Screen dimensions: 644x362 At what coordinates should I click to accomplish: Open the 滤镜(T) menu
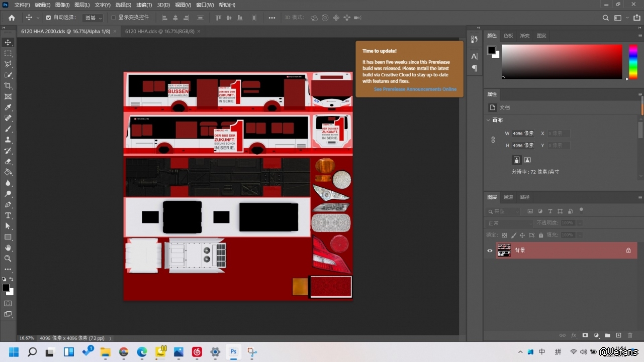144,5
